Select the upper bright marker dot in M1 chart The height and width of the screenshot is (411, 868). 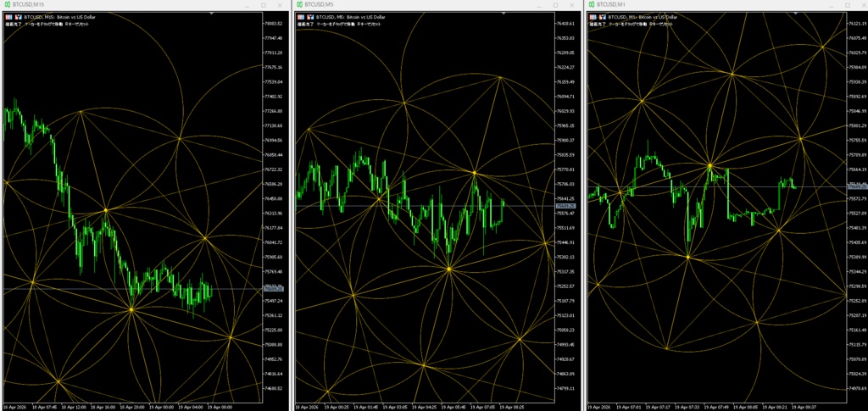click(x=709, y=165)
